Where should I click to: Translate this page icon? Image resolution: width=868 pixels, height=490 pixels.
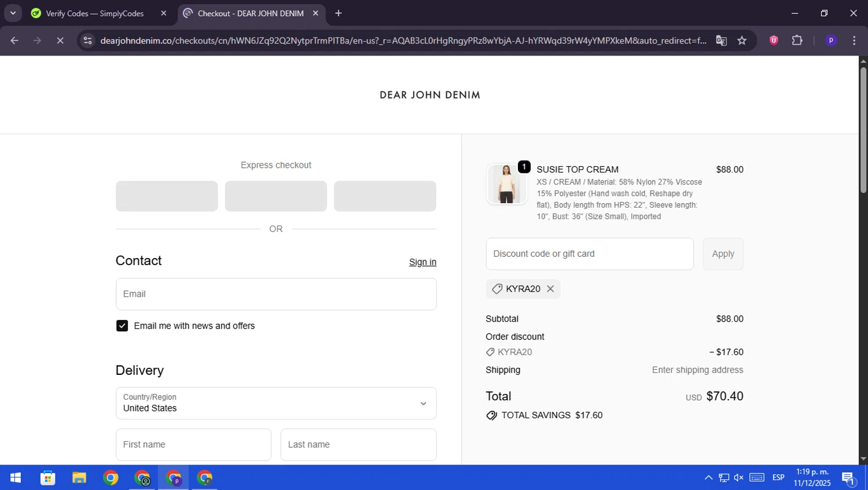(721, 40)
